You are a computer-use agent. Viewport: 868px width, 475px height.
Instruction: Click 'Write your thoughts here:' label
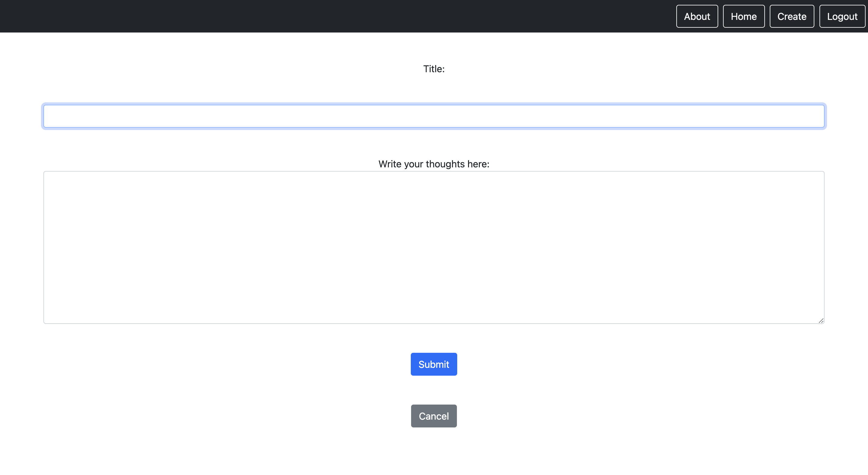434,164
